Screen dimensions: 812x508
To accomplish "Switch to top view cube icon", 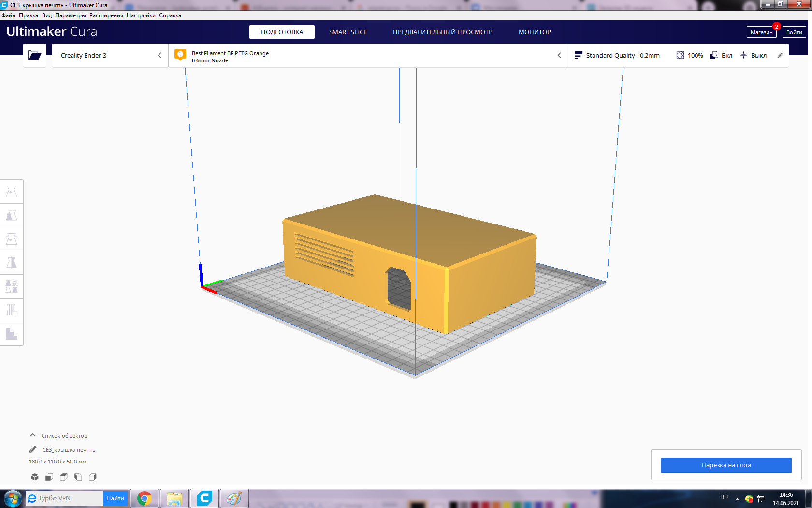I will (64, 477).
